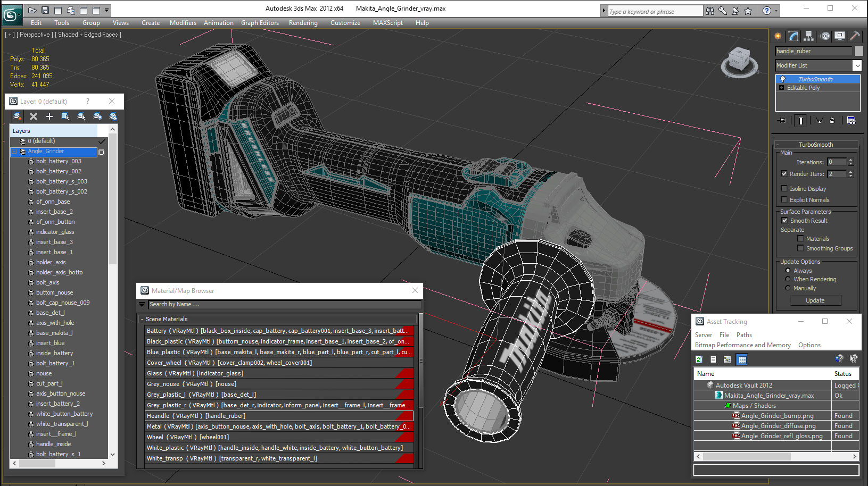
Task: Open the Graph Editors menu
Action: tap(260, 23)
